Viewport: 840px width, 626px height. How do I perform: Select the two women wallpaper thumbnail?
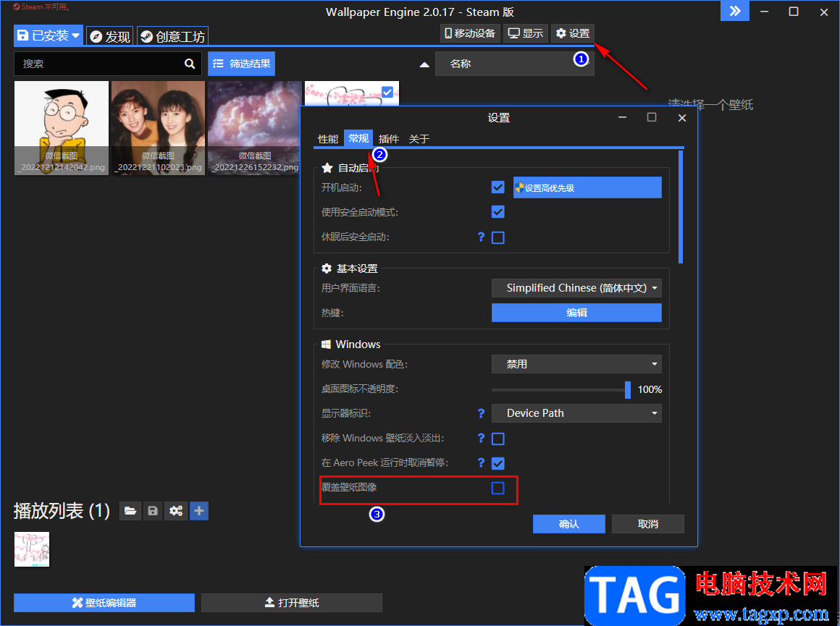point(158,128)
